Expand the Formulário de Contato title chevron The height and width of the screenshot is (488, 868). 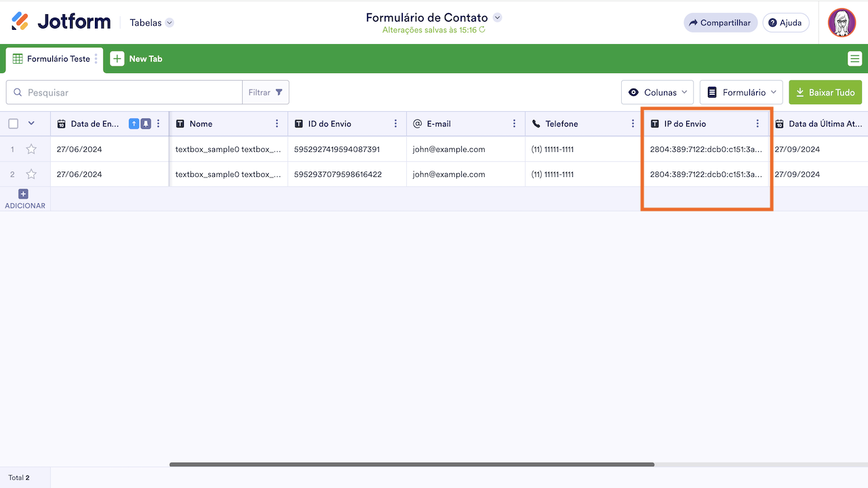tap(497, 18)
